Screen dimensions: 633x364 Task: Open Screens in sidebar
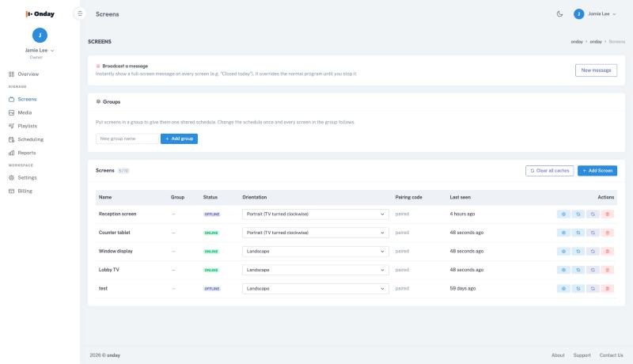pyautogui.click(x=27, y=99)
